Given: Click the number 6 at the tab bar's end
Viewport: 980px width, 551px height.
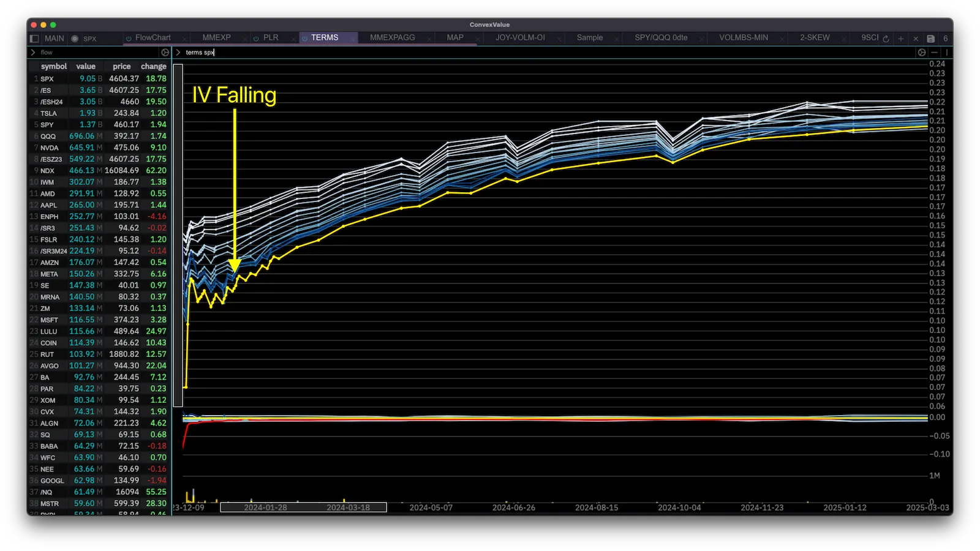Looking at the screenshot, I should point(945,38).
